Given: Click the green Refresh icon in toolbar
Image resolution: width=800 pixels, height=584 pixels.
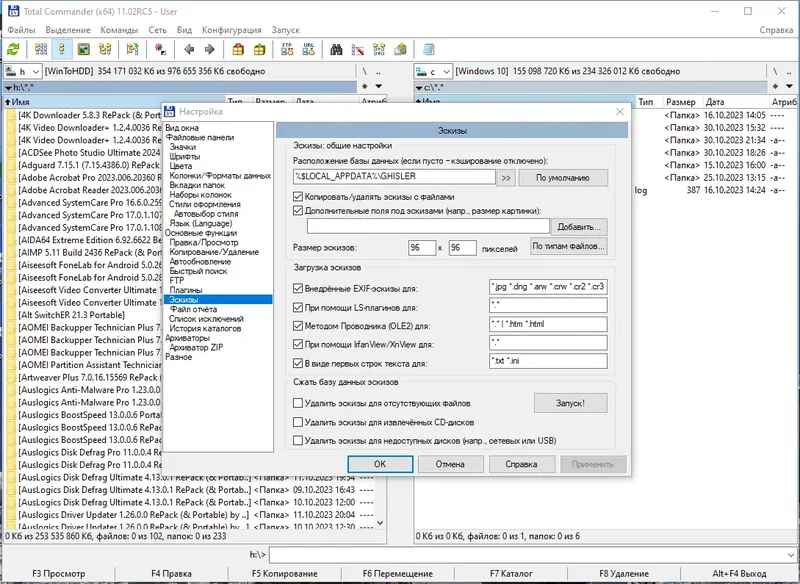Looking at the screenshot, I should 14,49.
